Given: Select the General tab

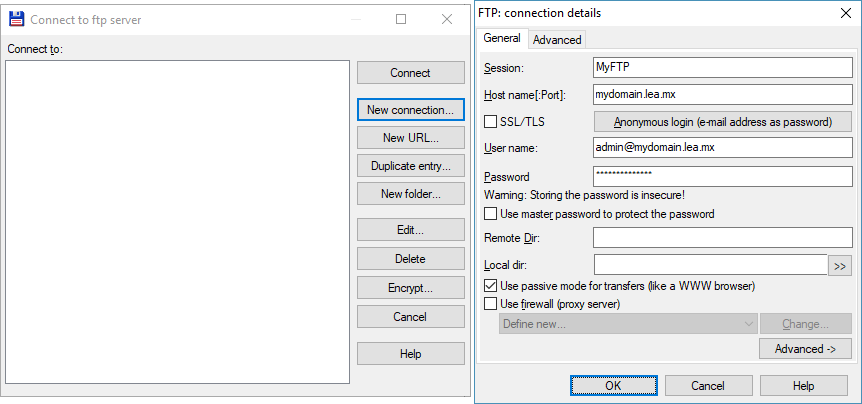Looking at the screenshot, I should (x=502, y=38).
